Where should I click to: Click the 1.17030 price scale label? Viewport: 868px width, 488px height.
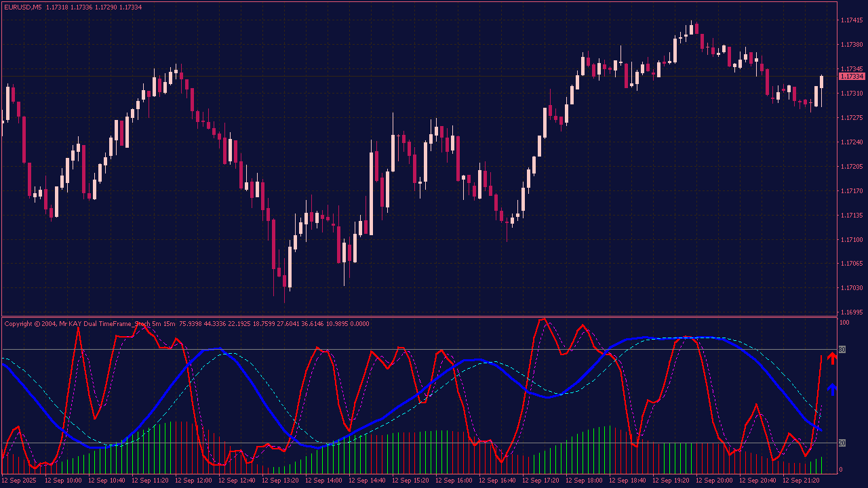(x=852, y=288)
